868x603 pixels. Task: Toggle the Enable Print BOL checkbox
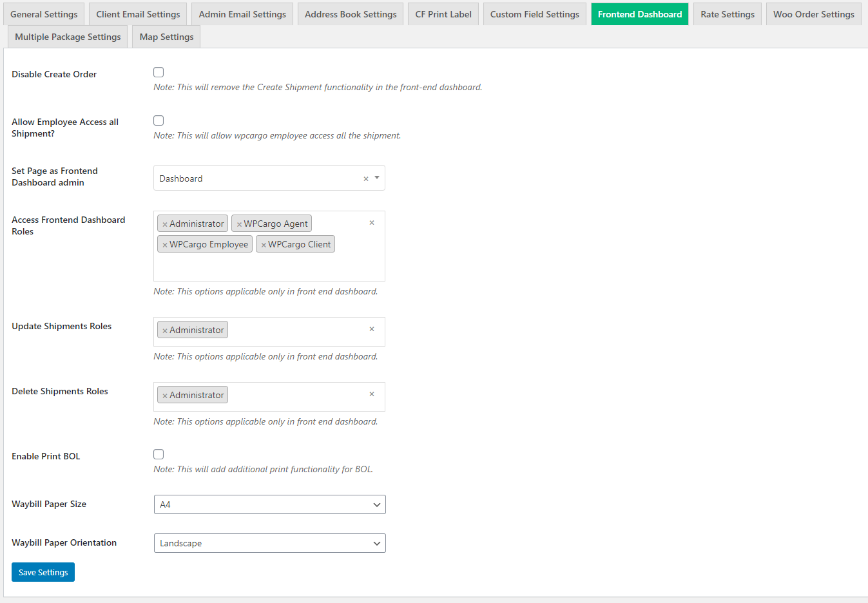[x=159, y=454]
